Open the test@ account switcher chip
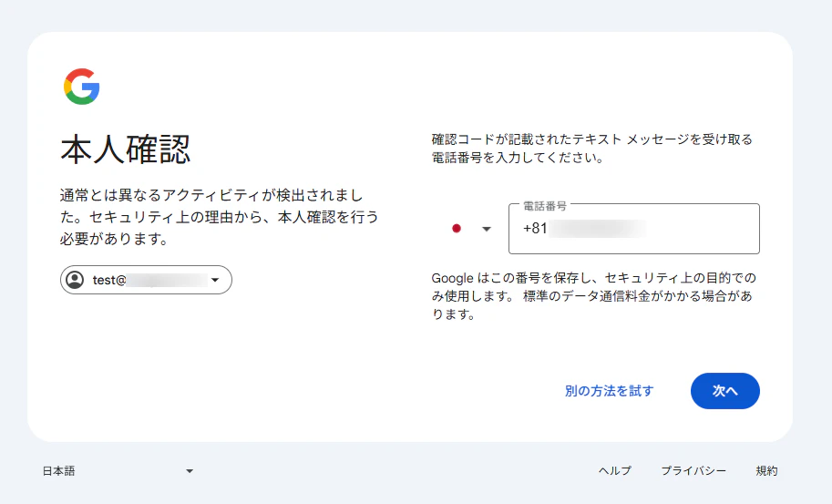Screen dimensions: 832x504 point(146,280)
